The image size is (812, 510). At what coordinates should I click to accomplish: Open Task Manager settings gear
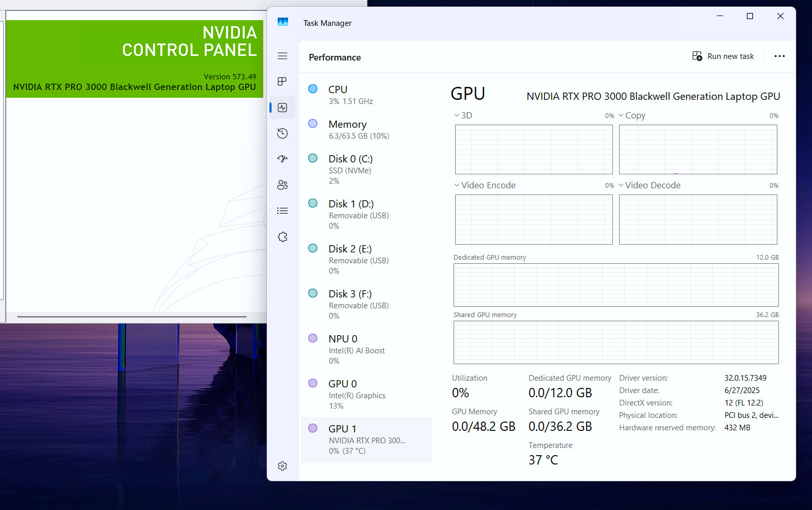tap(282, 466)
